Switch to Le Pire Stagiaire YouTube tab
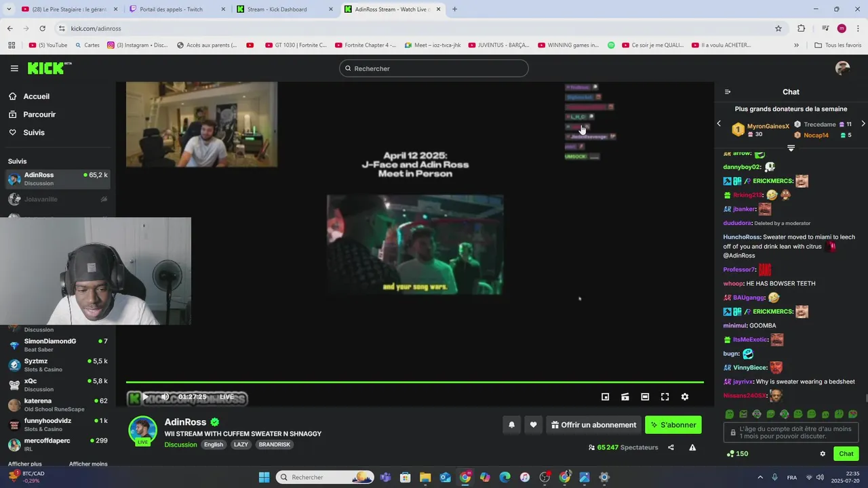Screen dimensions: 868x488 coord(68,9)
